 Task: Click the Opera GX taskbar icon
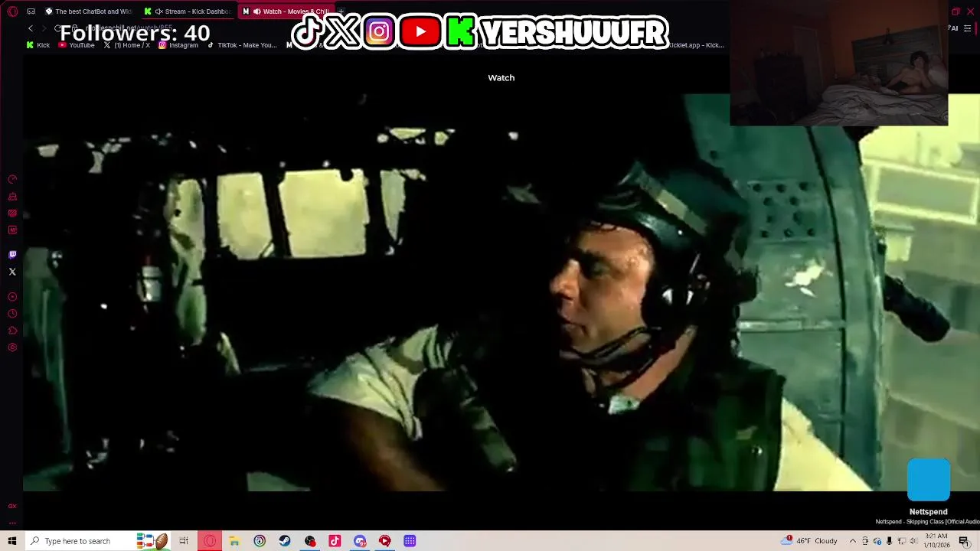tap(210, 541)
